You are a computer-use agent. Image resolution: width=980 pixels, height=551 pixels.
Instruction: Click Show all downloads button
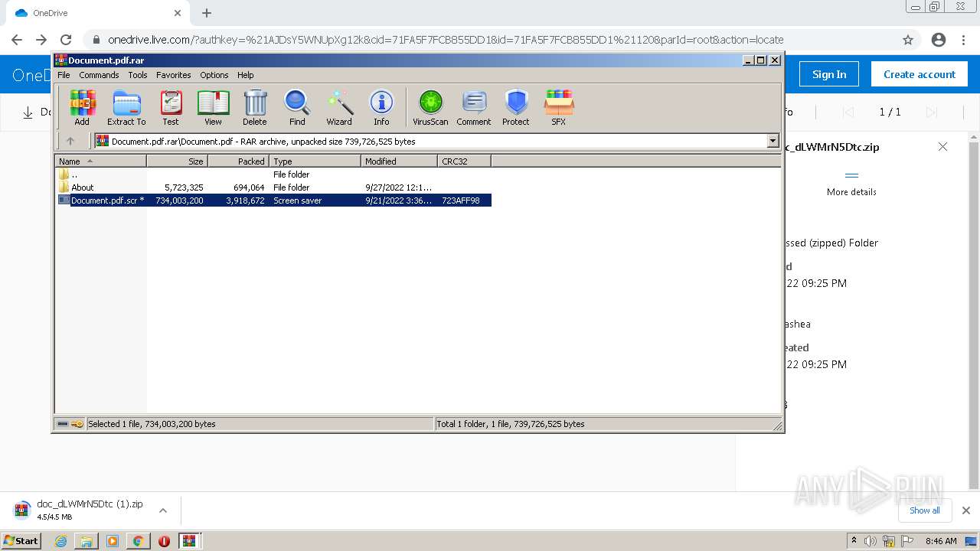(x=925, y=510)
